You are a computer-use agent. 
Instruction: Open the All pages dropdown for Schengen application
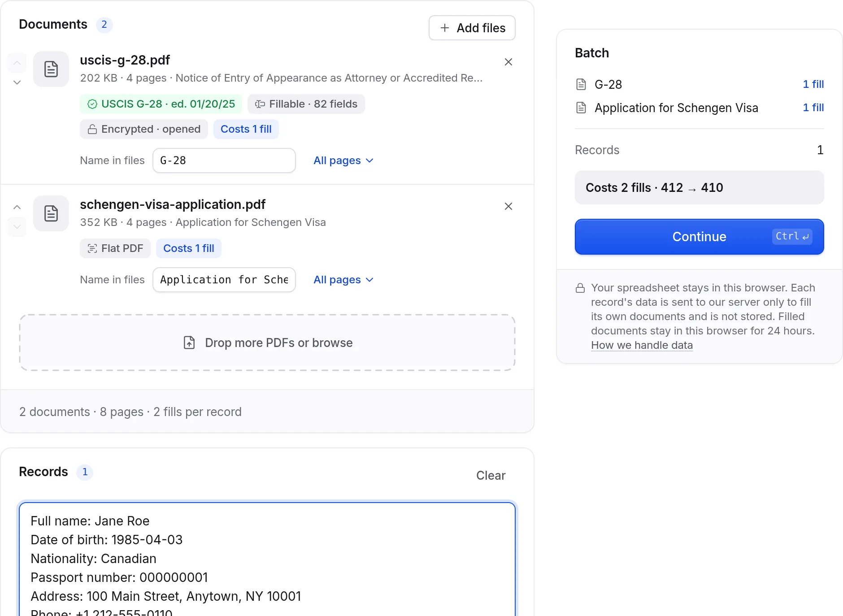point(343,280)
